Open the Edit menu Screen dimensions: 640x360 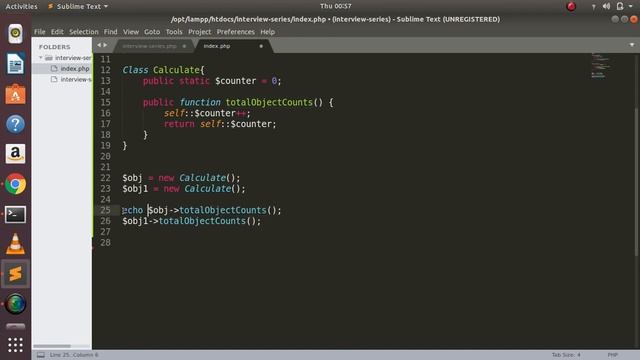(x=57, y=32)
